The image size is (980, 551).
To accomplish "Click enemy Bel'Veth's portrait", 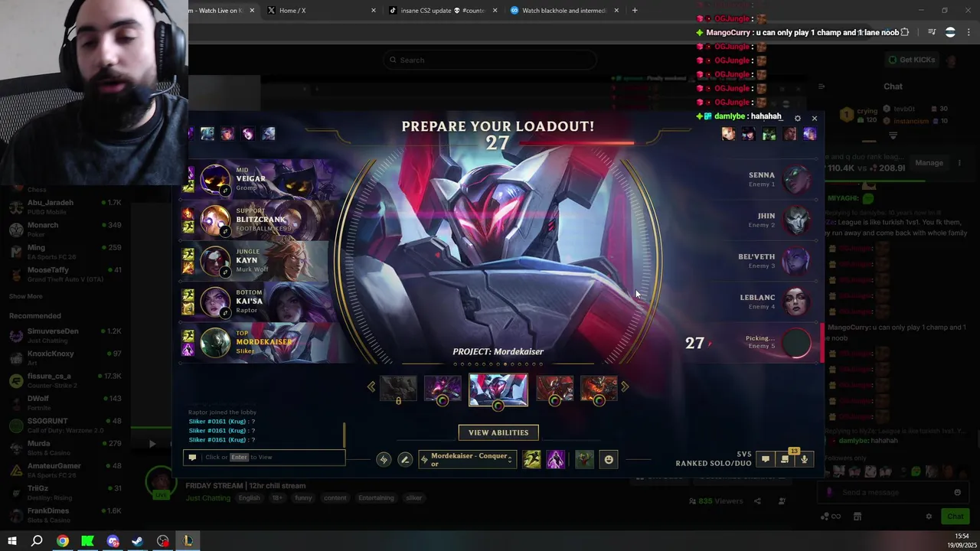I will (x=796, y=261).
